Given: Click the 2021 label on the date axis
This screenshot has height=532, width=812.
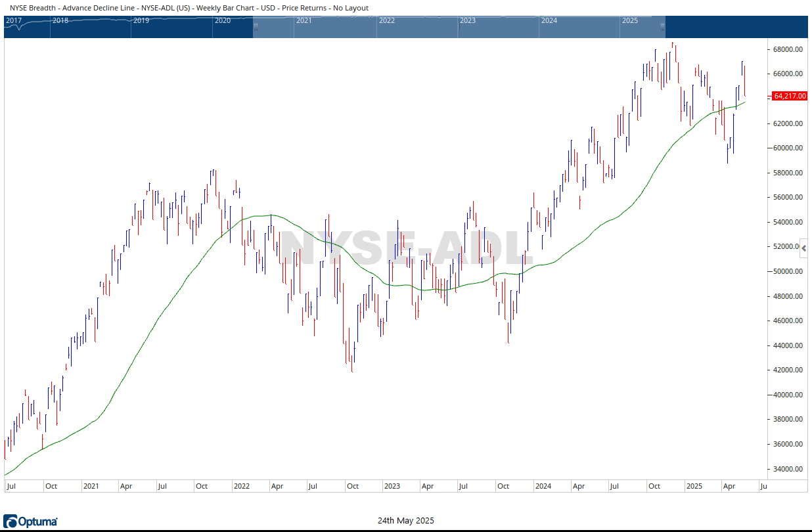Looking at the screenshot, I should tap(91, 487).
